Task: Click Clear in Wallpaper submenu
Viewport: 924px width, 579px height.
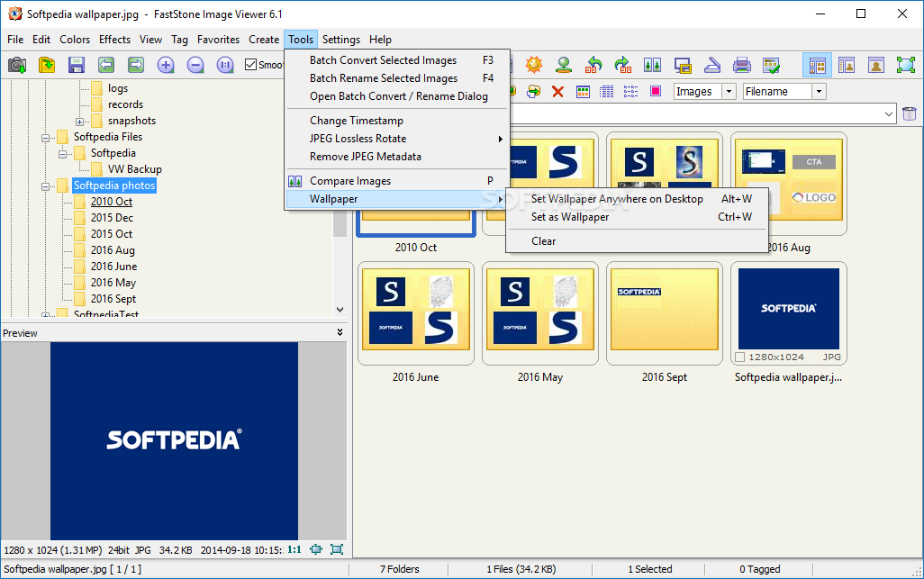Action: 637,241
